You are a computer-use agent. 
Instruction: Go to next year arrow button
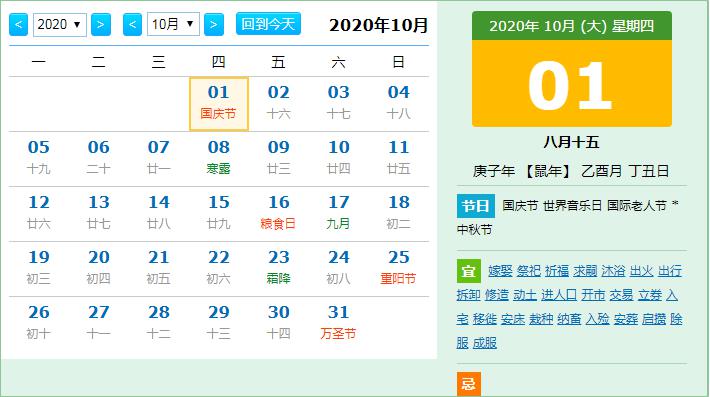101,24
